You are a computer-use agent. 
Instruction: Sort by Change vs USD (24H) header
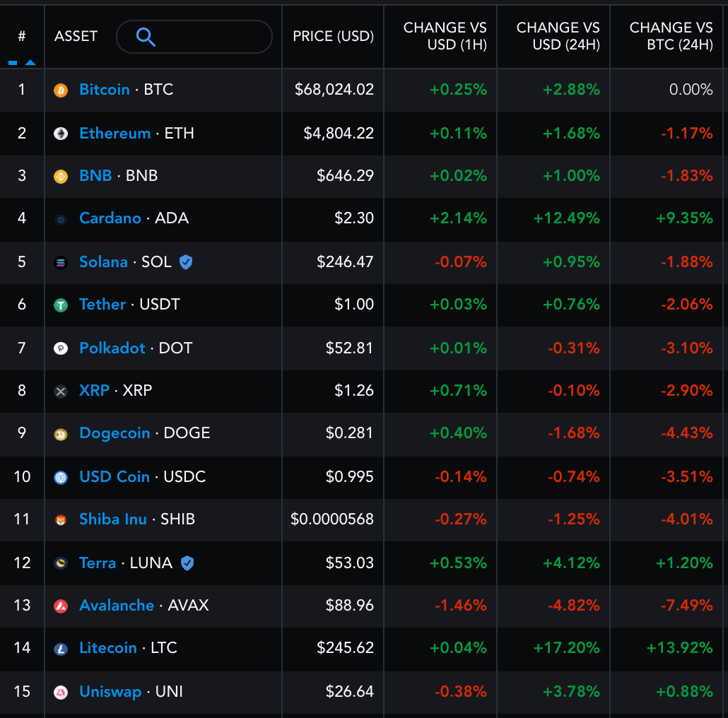click(558, 36)
